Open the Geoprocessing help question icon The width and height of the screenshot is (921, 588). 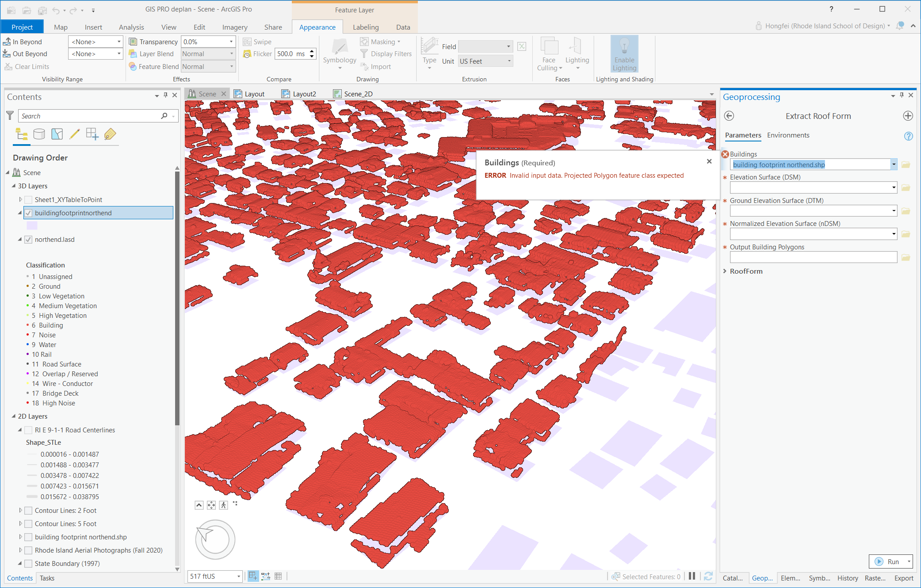(908, 136)
